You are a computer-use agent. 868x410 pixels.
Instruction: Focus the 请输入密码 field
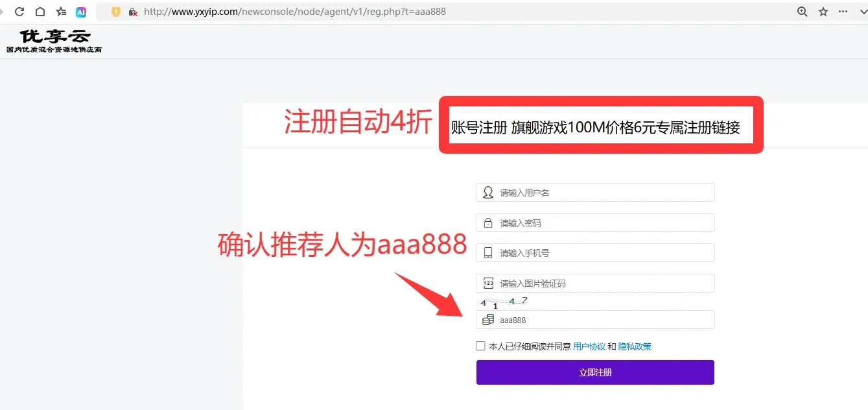pyautogui.click(x=595, y=223)
